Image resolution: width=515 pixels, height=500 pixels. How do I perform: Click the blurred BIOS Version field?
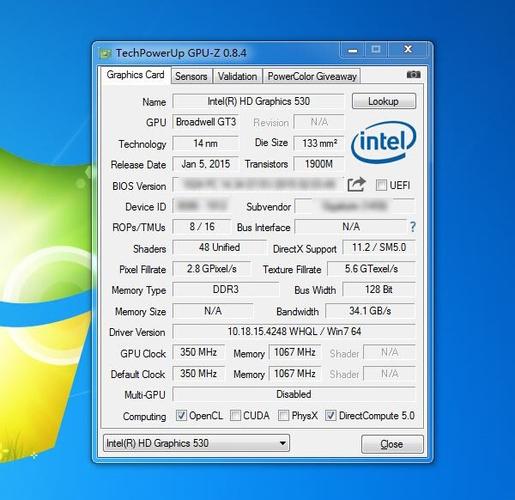point(258,184)
